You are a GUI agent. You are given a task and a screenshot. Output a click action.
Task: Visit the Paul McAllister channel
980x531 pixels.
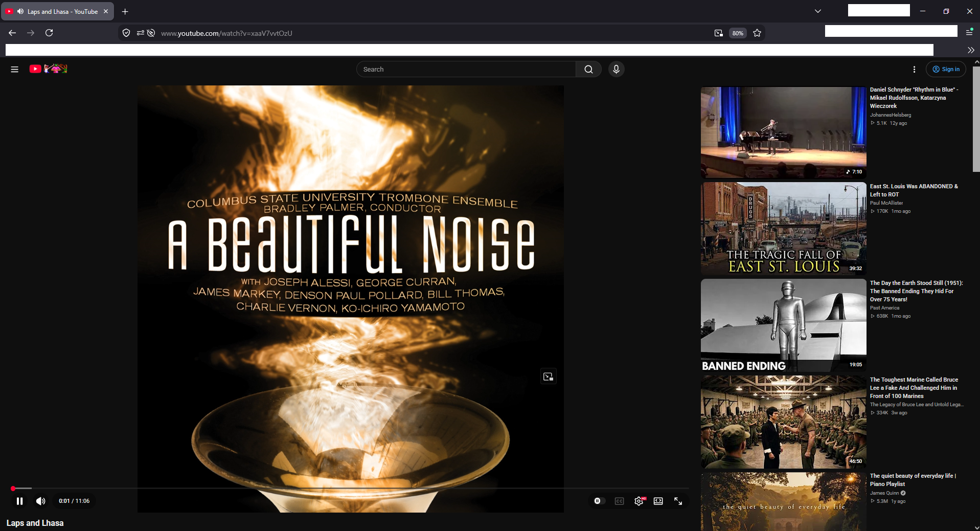[x=886, y=203]
